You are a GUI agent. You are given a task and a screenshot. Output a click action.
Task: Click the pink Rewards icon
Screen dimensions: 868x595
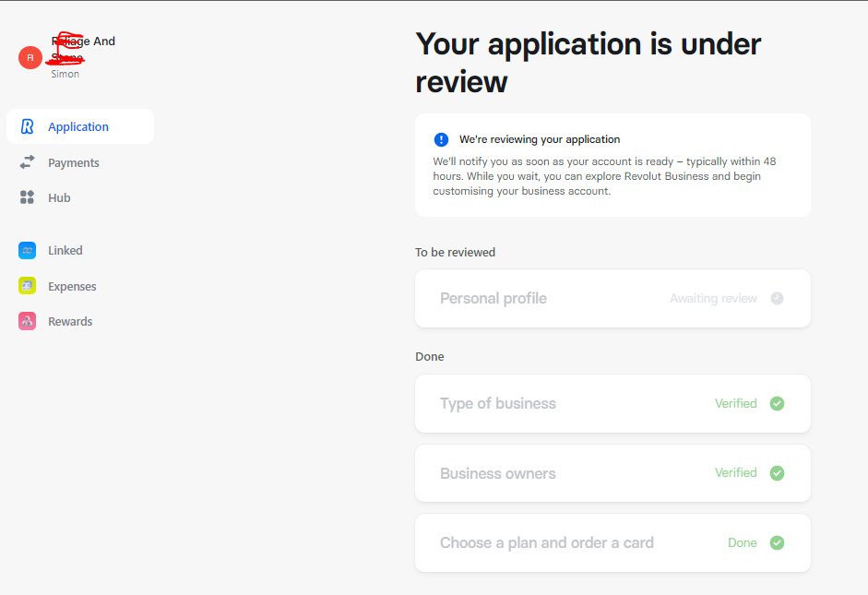click(x=28, y=321)
